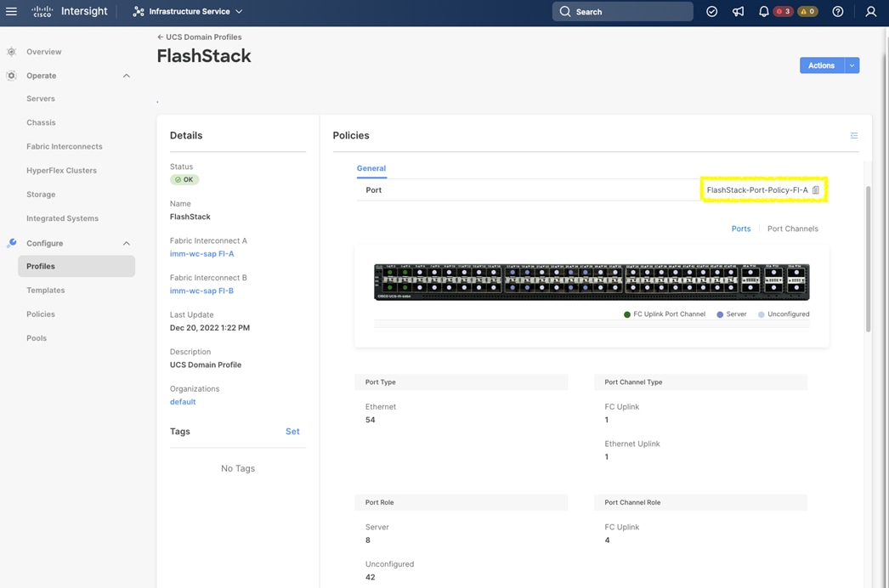
Task: Open the requests checkmark icon
Action: pyautogui.click(x=711, y=11)
